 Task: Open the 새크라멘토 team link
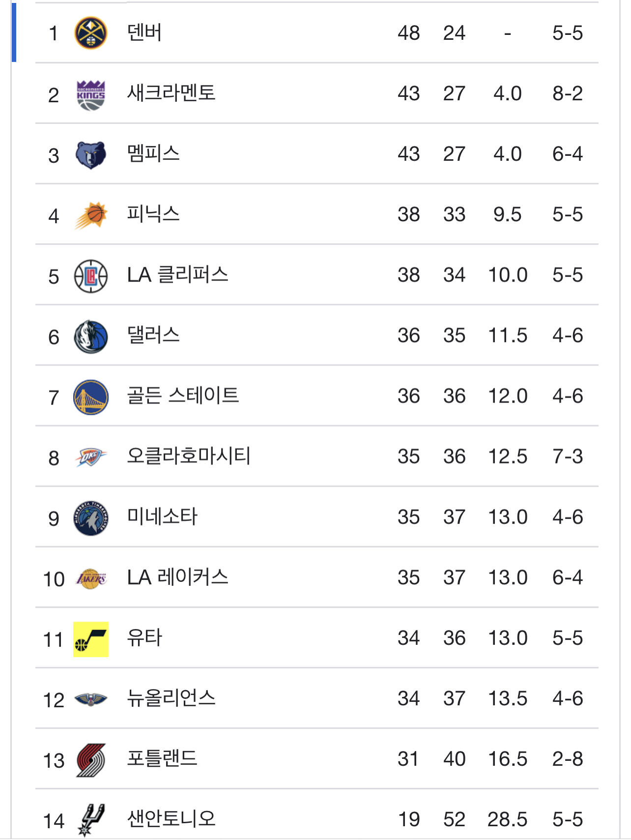click(171, 93)
